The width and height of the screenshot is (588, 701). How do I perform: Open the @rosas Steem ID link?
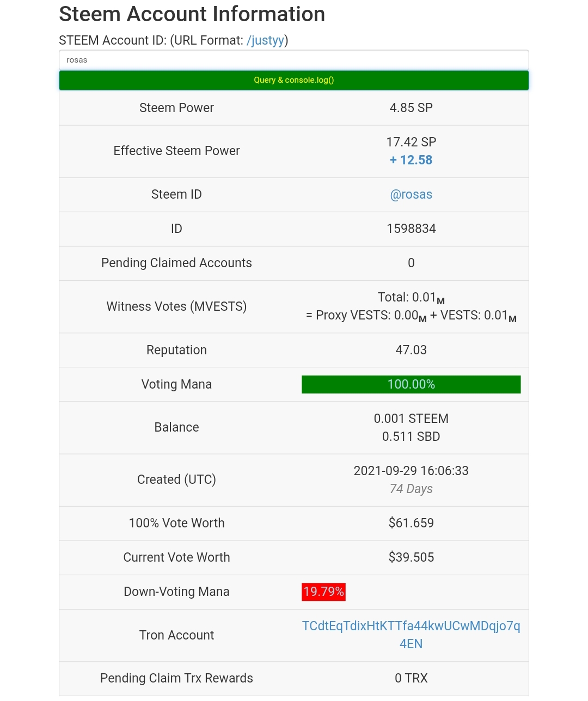[411, 194]
